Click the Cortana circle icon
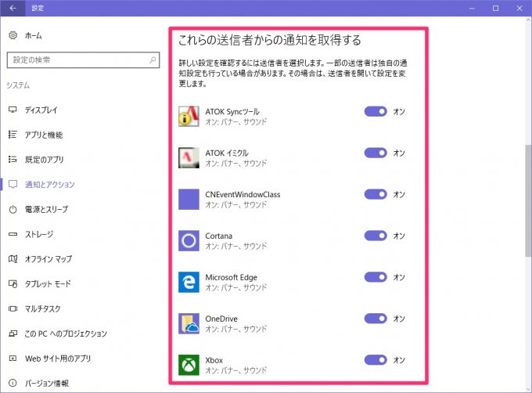The image size is (532, 393). [189, 240]
